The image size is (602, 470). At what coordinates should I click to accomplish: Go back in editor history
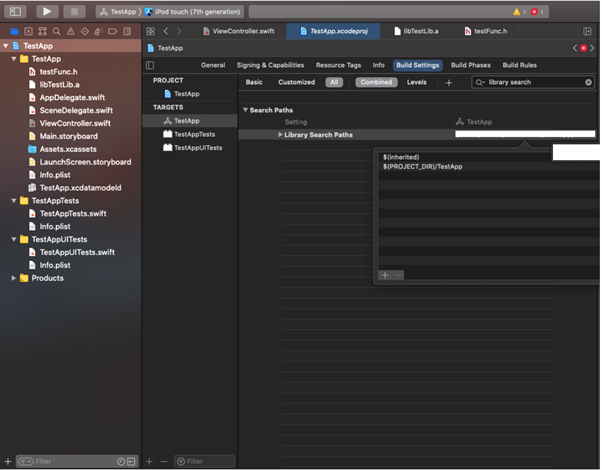(x=166, y=31)
